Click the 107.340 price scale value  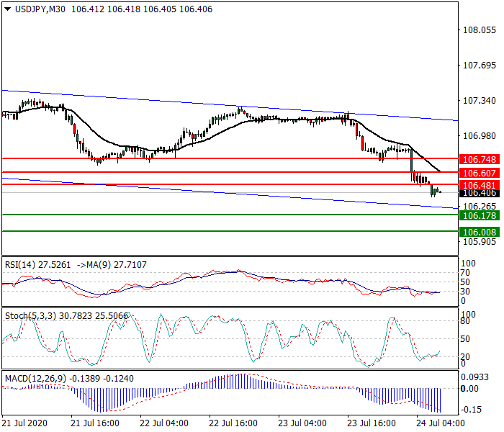coord(480,101)
